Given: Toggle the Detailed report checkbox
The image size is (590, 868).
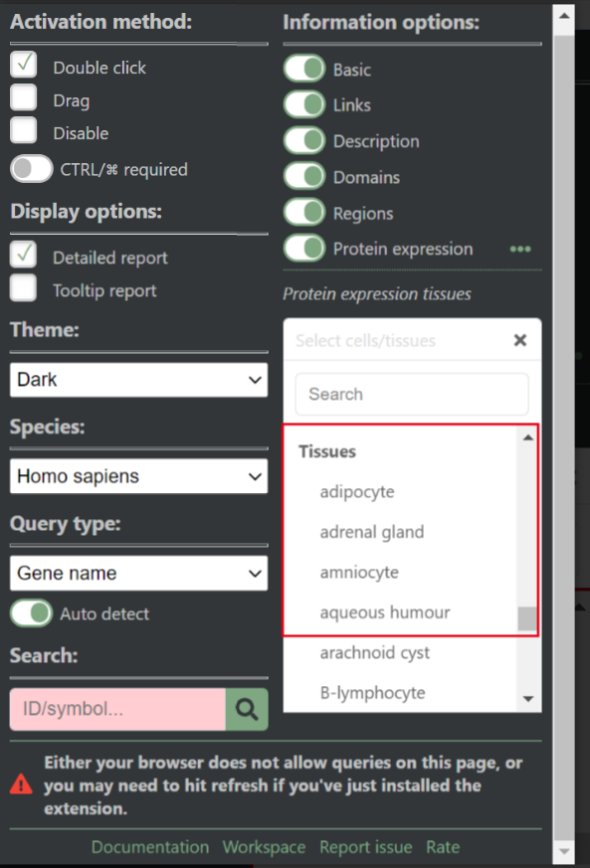Looking at the screenshot, I should click(23, 255).
